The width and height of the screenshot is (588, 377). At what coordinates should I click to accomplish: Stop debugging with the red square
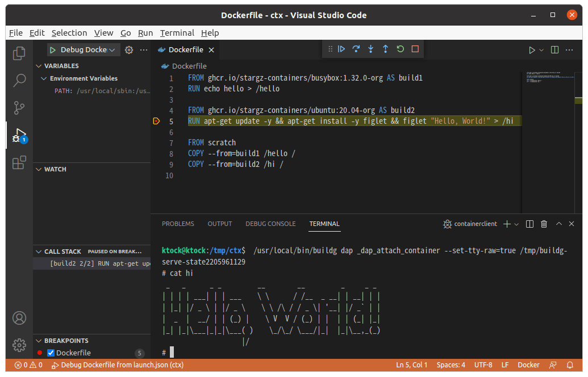[x=415, y=49]
